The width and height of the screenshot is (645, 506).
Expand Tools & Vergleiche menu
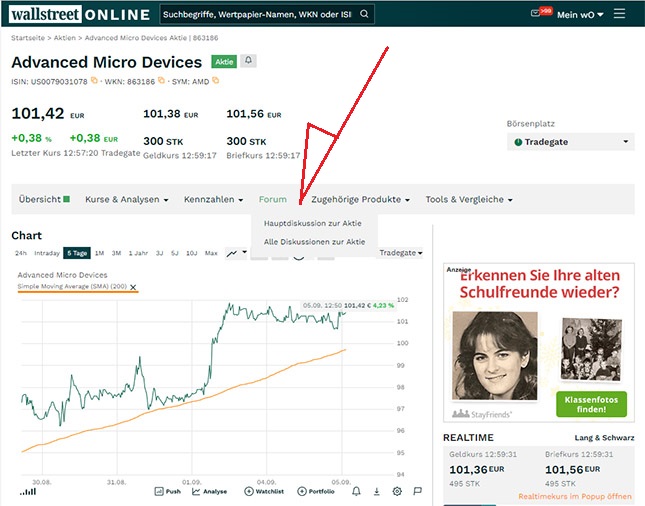pos(469,200)
